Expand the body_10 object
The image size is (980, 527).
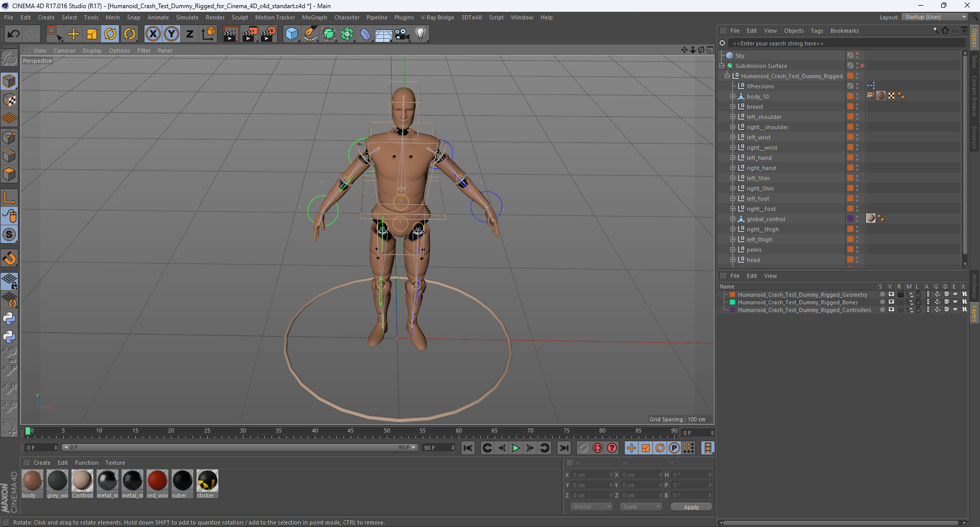point(732,97)
